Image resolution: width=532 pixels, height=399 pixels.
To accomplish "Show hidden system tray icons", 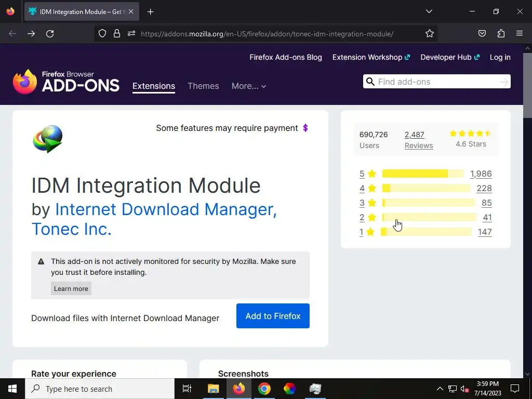I will (x=440, y=389).
